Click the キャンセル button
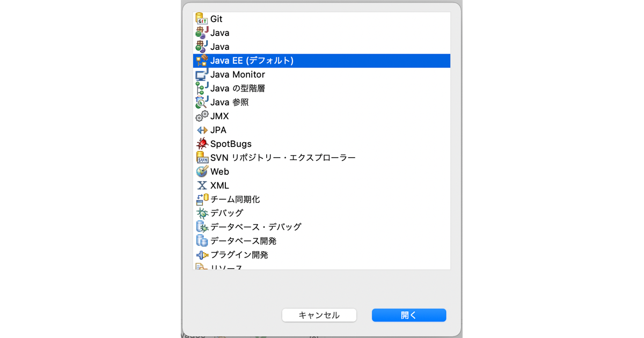 [319, 315]
